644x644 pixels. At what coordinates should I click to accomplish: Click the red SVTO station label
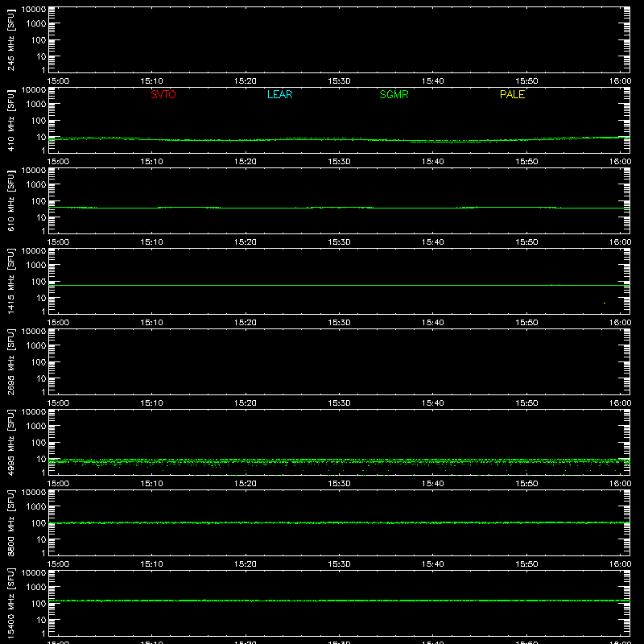(163, 94)
